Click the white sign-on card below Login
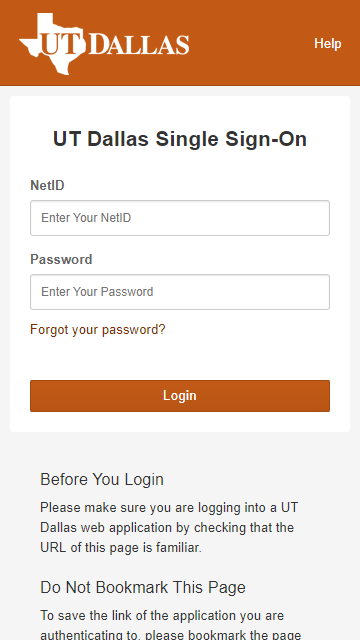This screenshot has height=640, width=360. [x=180, y=422]
